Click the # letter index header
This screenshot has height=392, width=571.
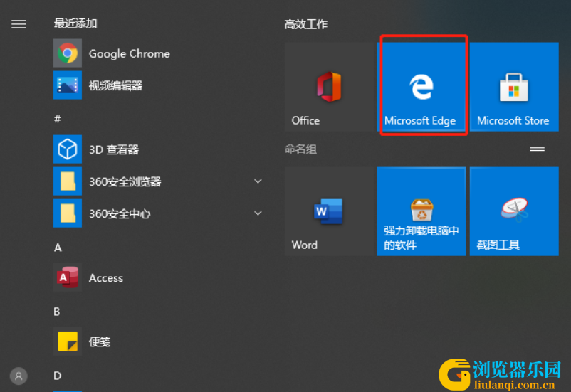(x=57, y=119)
